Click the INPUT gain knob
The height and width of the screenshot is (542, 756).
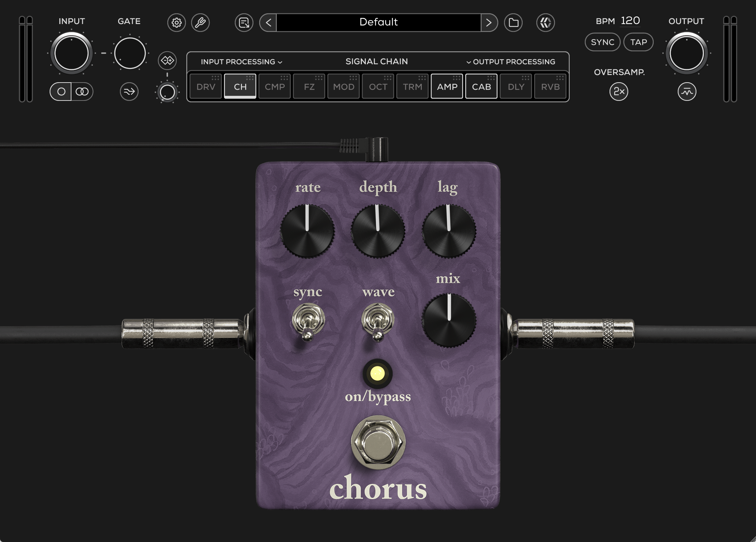71,53
